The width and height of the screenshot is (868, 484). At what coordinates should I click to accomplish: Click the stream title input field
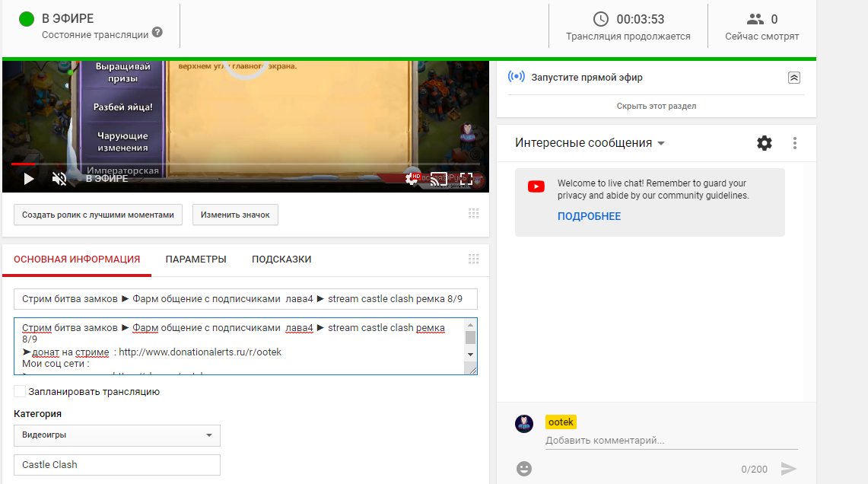point(245,299)
